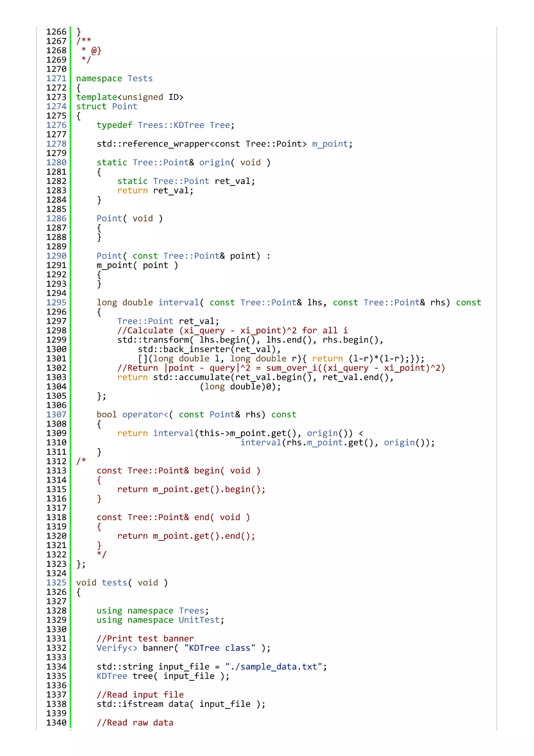Image resolution: width=534 pixels, height=756 pixels.
Task: Follow interval link on line 1310
Action: click(x=261, y=442)
